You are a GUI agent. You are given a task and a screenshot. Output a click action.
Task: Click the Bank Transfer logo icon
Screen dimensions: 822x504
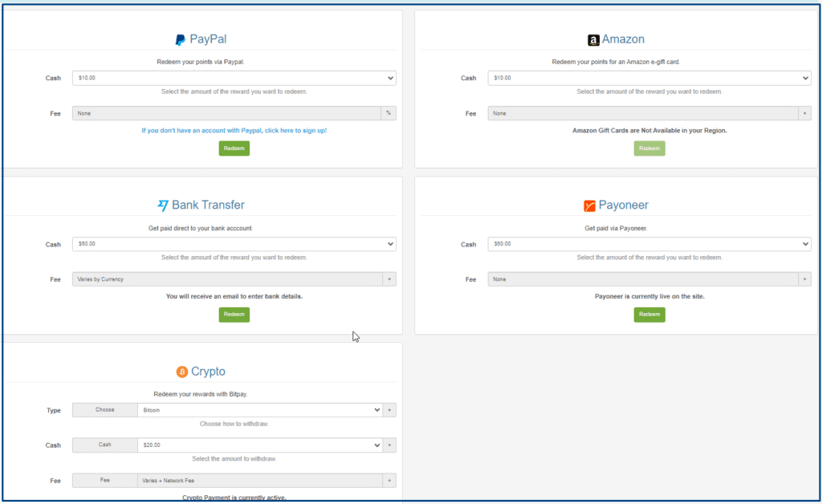coord(163,205)
